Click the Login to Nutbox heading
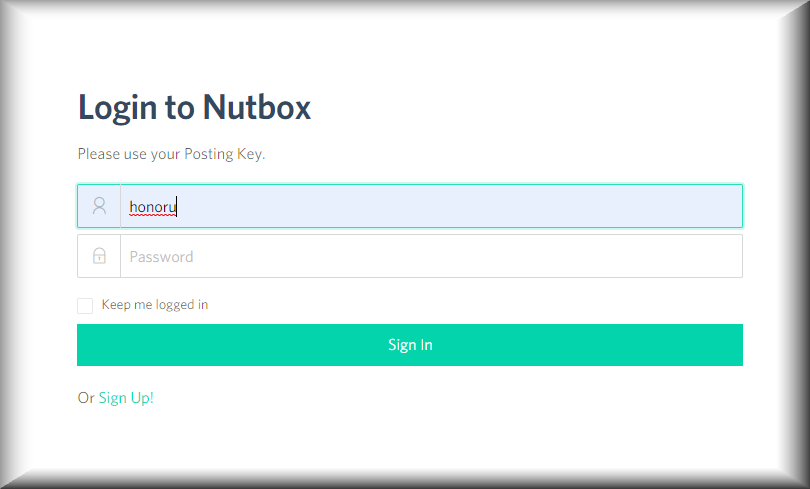 coord(194,107)
